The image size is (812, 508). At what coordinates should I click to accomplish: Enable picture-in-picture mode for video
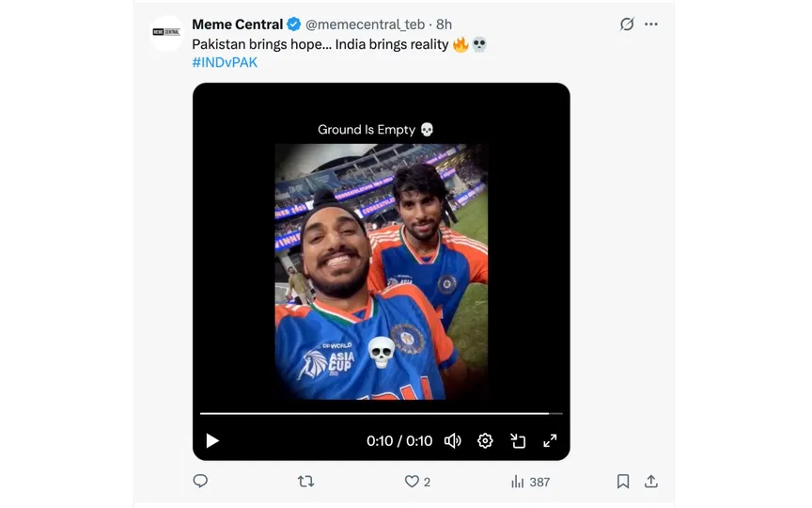[518, 440]
